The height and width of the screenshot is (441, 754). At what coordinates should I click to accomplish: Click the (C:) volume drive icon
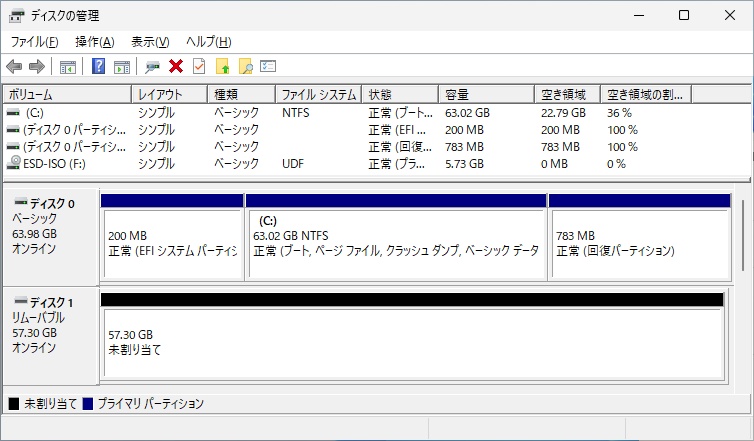[13, 113]
